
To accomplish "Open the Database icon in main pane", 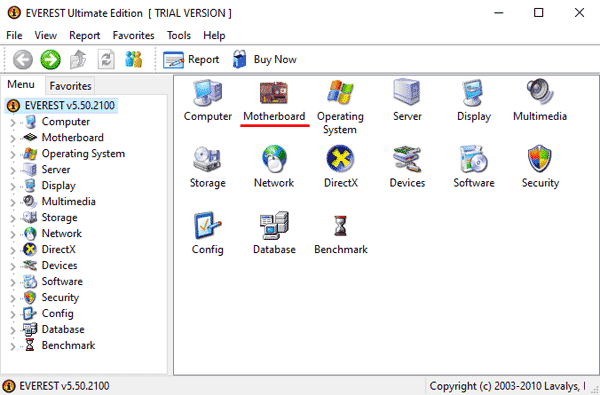I will tap(274, 225).
